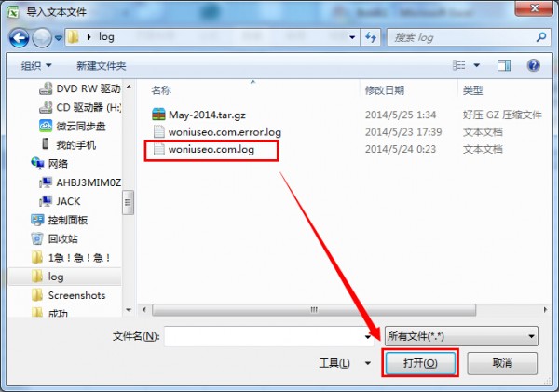The image size is (559, 392).
Task: Open the view options dropdown arrow
Action: click(x=476, y=65)
